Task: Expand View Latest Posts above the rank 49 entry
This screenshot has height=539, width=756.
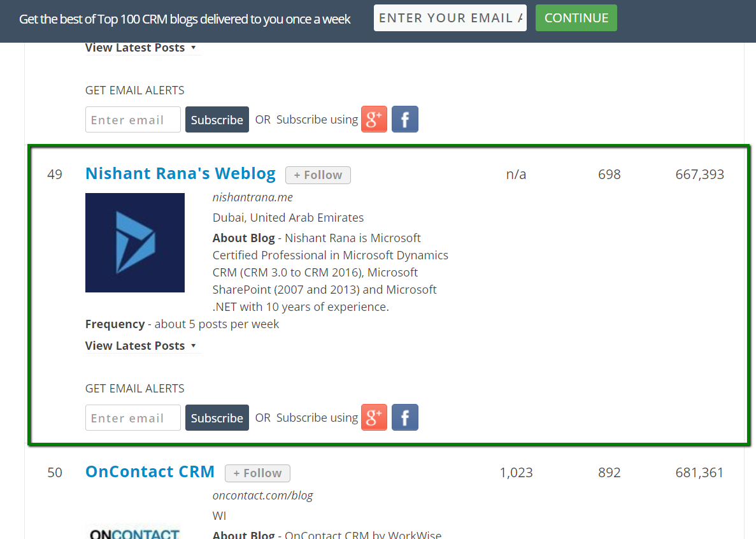Action: pos(141,48)
